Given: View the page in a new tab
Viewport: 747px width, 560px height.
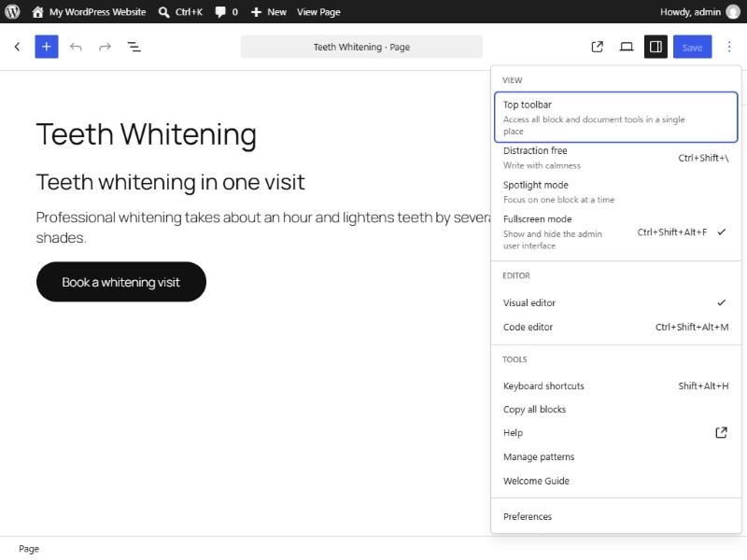Looking at the screenshot, I should (x=597, y=47).
